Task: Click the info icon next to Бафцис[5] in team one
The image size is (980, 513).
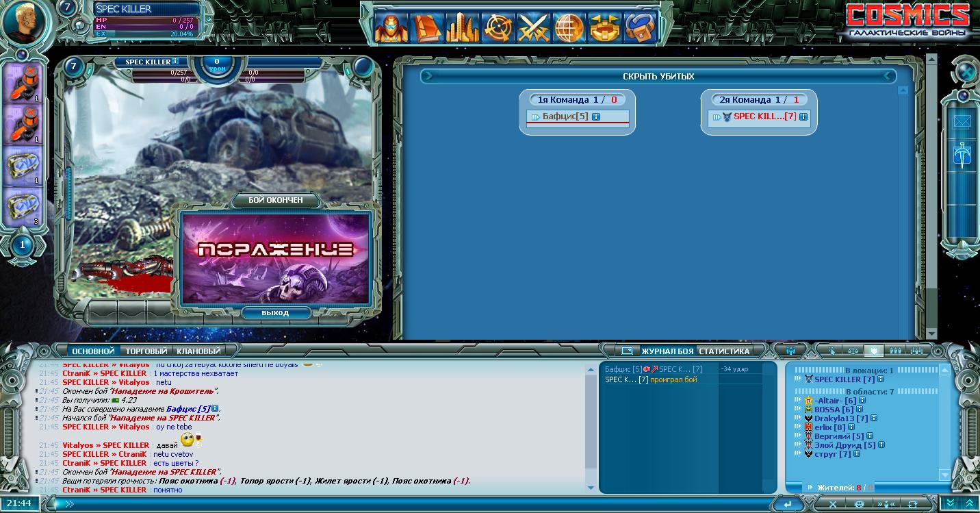Action: (x=596, y=117)
